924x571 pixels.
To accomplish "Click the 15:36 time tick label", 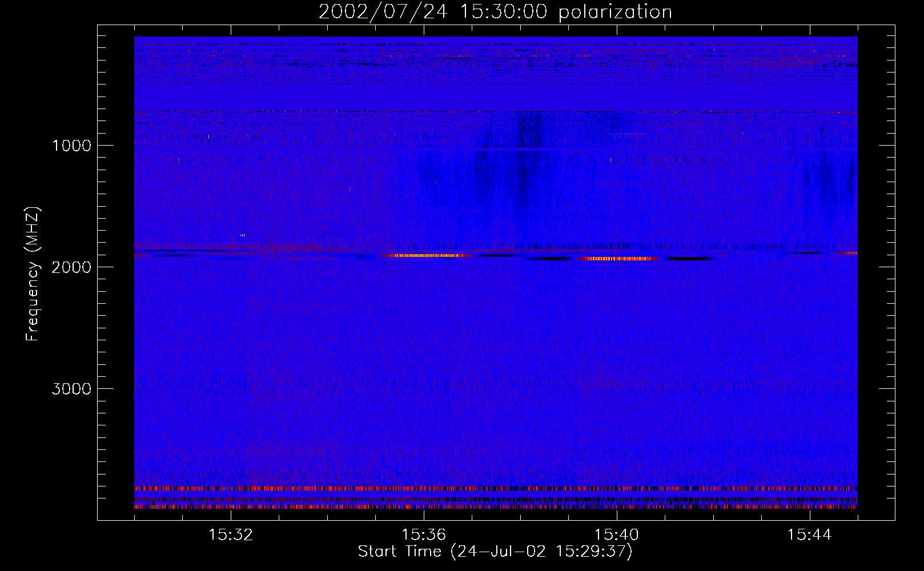I will [x=424, y=535].
